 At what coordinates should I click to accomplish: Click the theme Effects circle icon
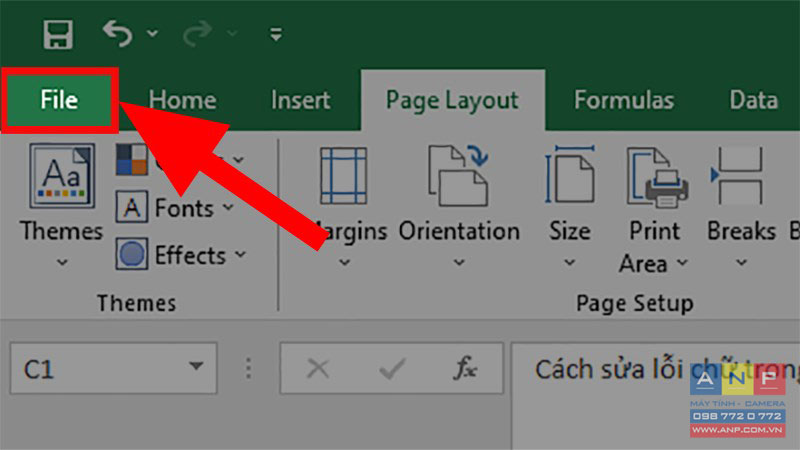pos(132,254)
